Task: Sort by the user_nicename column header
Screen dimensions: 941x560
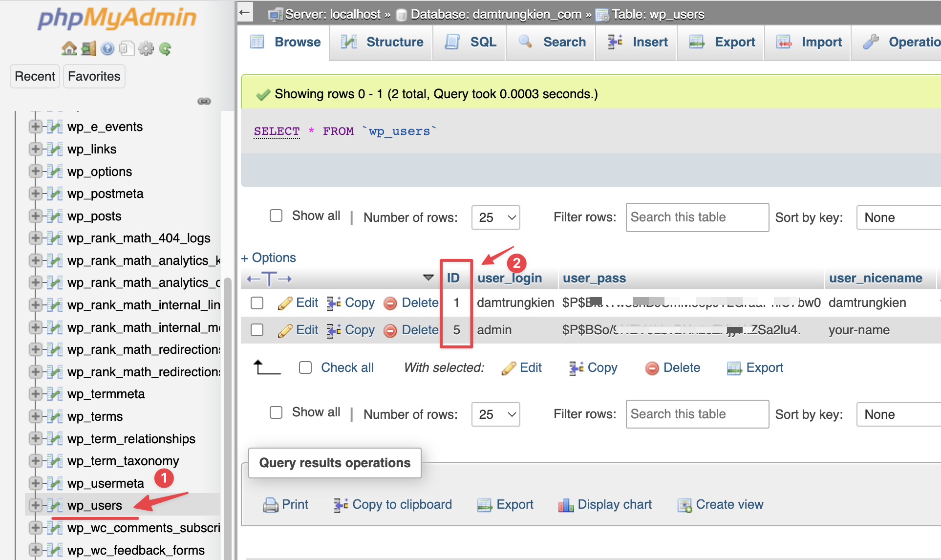Action: coord(876,278)
